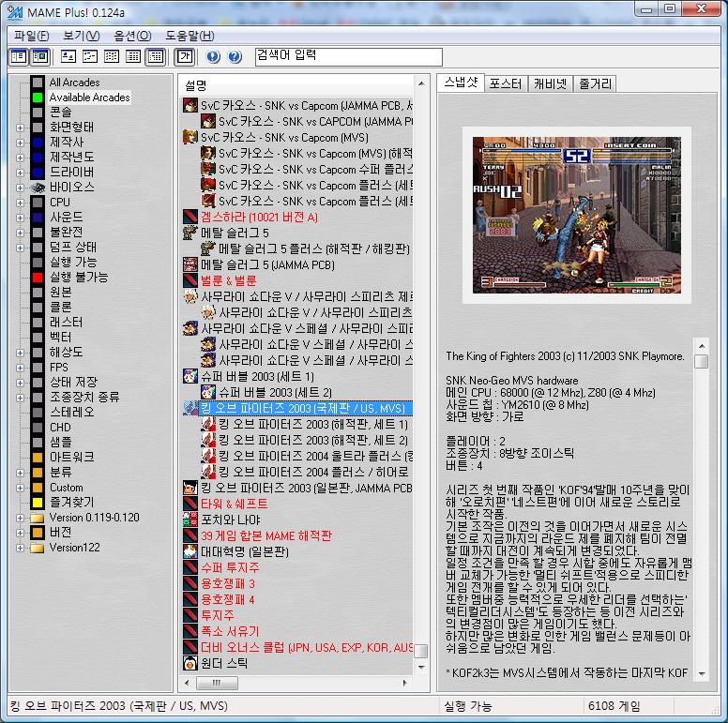Expand the Version 0.119-0.120 folder node
728x723 pixels.
[20, 518]
